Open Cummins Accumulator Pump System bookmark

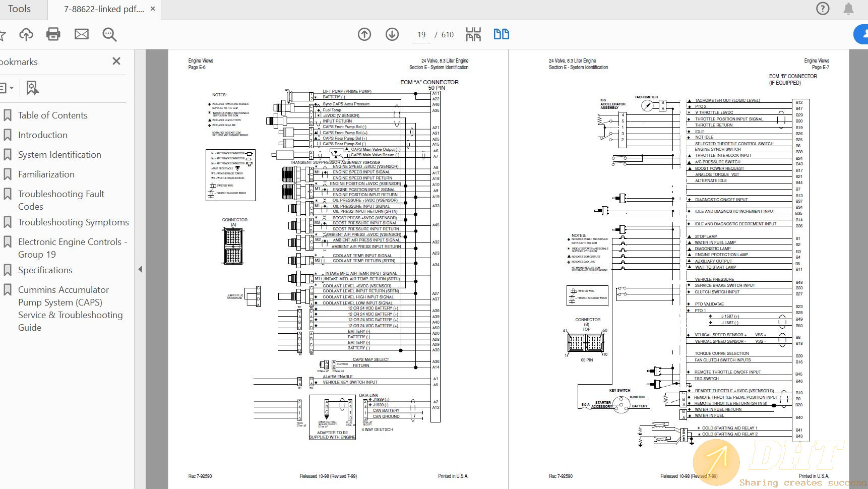tap(71, 309)
